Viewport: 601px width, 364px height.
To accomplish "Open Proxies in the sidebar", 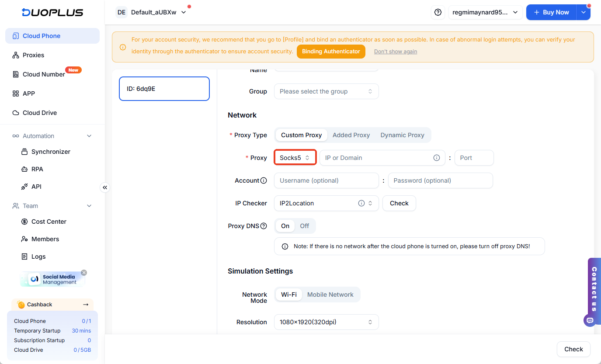I will [33, 55].
